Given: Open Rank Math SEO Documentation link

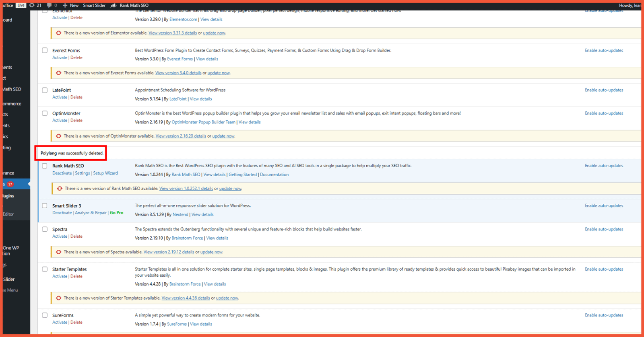Looking at the screenshot, I should [x=274, y=175].
